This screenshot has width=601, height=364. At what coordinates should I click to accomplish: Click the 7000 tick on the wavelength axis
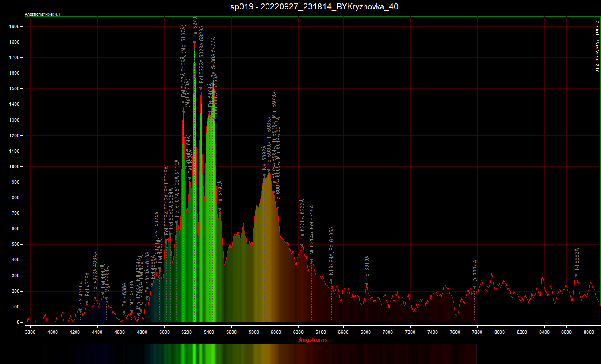[388, 332]
